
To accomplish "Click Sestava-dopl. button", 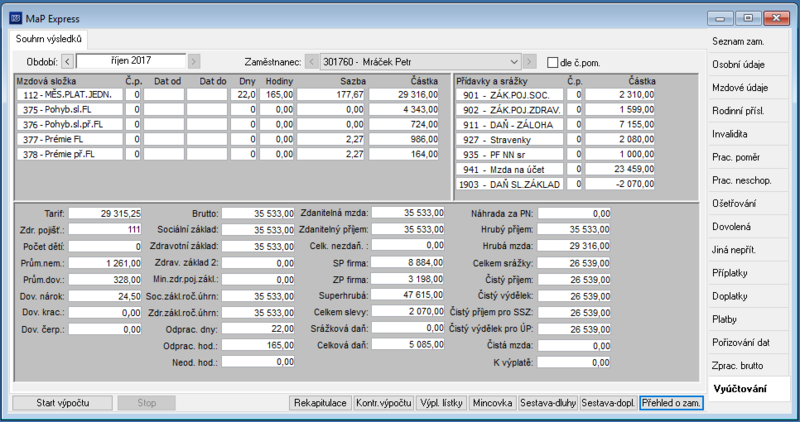I will 608,403.
